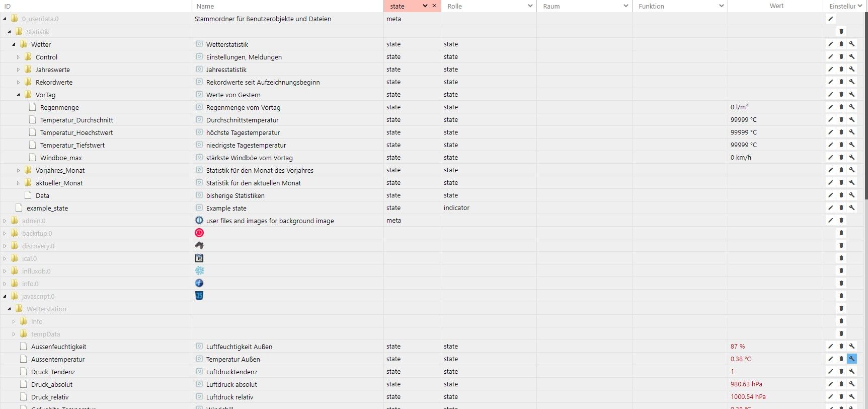The height and width of the screenshot is (409, 868).
Task: Delete the javascript.0 objects
Action: 841,296
